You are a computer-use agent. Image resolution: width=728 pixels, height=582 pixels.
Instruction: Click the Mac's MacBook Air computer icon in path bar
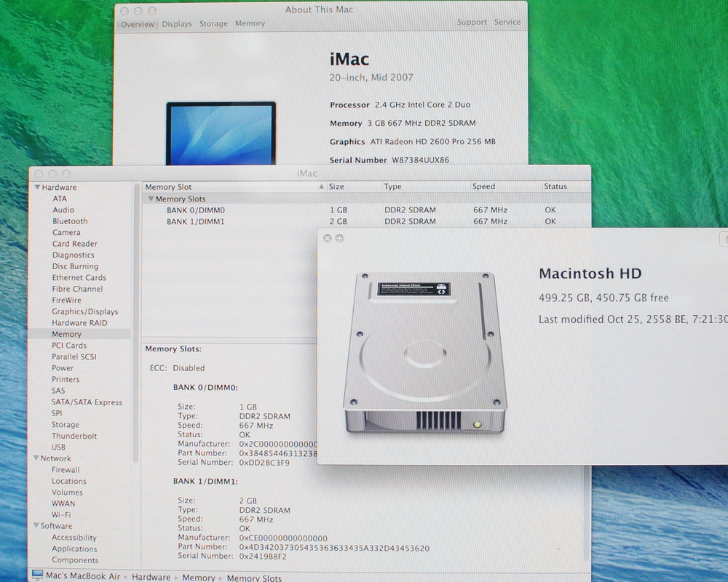(x=38, y=575)
